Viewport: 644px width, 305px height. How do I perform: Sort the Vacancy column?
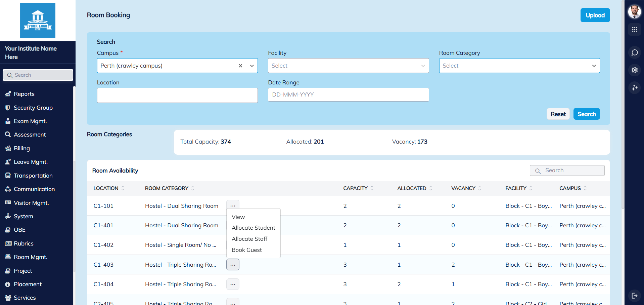[480, 188]
